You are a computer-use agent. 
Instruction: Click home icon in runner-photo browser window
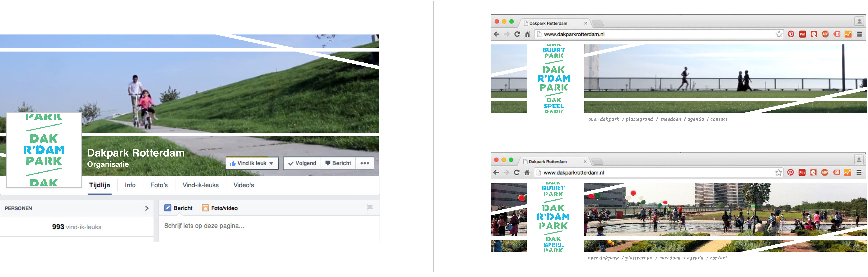pos(528,34)
